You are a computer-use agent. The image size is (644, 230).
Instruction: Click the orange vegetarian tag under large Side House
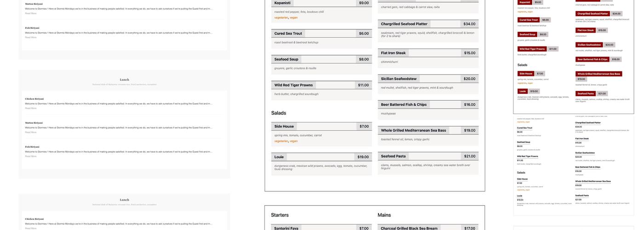pos(281,141)
